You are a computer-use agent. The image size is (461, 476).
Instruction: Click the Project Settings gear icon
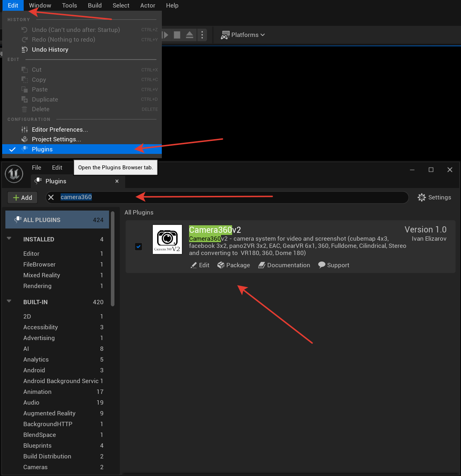(x=24, y=139)
